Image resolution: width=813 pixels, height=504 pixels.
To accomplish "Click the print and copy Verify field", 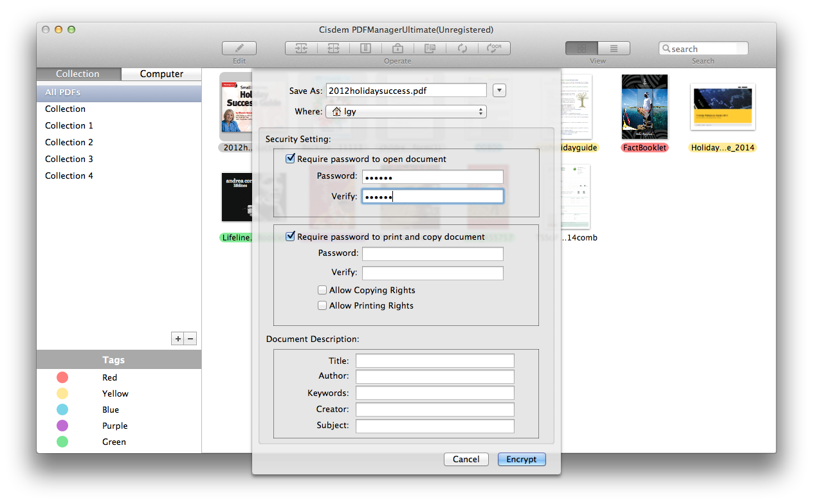I will coord(433,273).
